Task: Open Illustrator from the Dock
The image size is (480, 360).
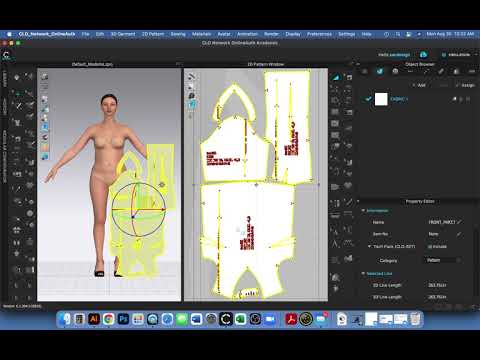Action: click(x=94, y=319)
